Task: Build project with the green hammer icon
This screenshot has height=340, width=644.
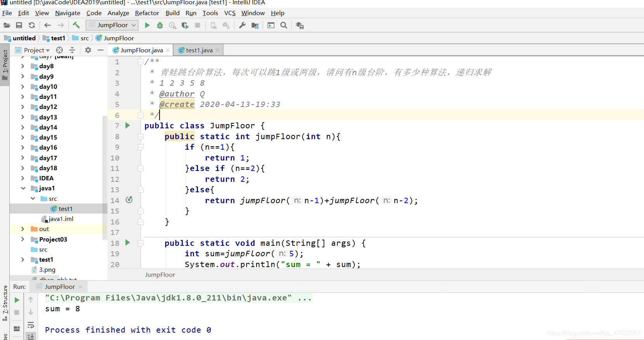Action: 76,25
